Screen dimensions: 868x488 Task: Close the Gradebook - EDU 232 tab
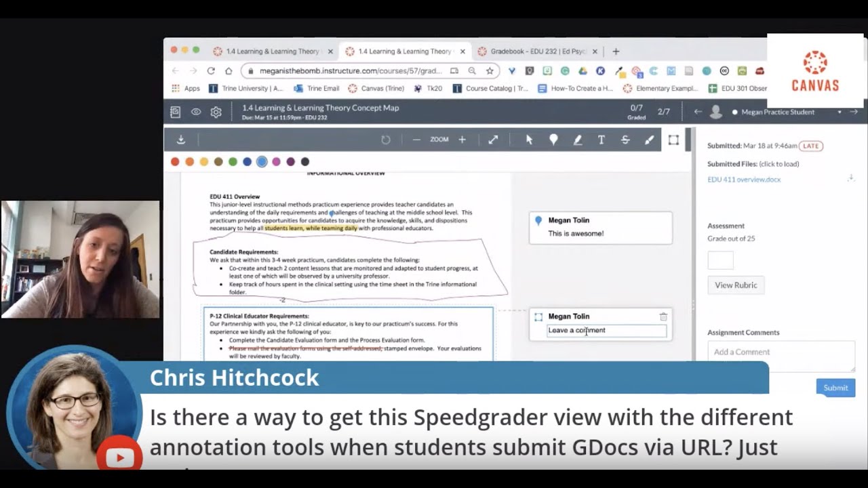point(595,51)
